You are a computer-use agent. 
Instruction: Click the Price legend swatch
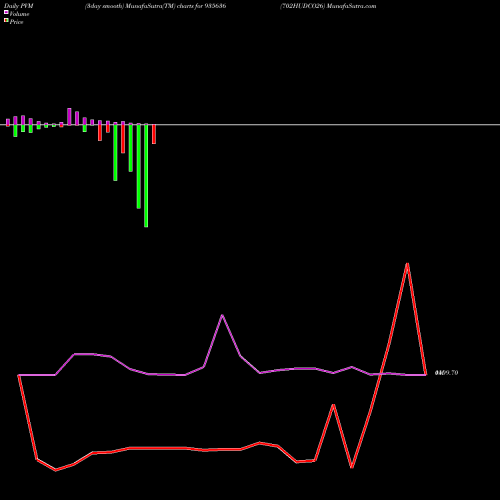[x=6, y=20]
